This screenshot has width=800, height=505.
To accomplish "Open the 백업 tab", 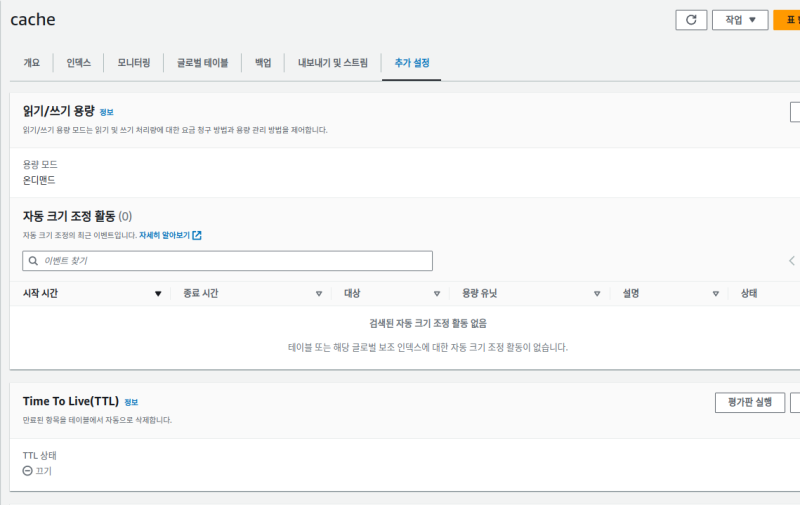I will [x=263, y=63].
